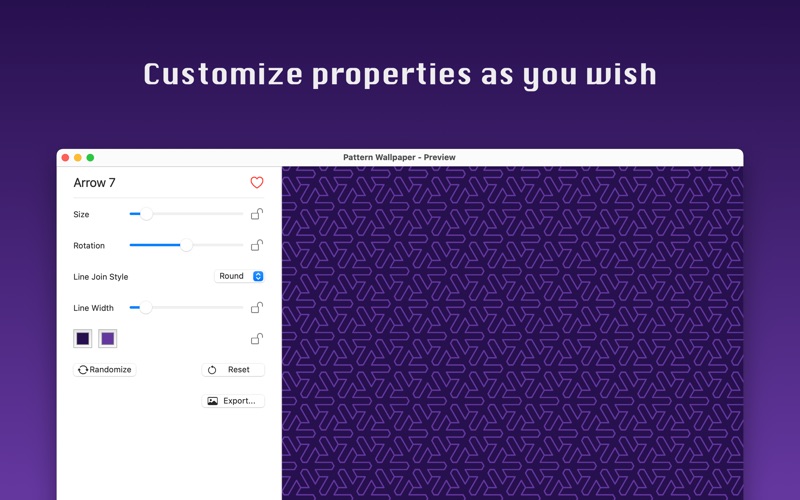Image resolution: width=800 pixels, height=500 pixels.
Task: Click the Export... button
Action: pyautogui.click(x=233, y=401)
